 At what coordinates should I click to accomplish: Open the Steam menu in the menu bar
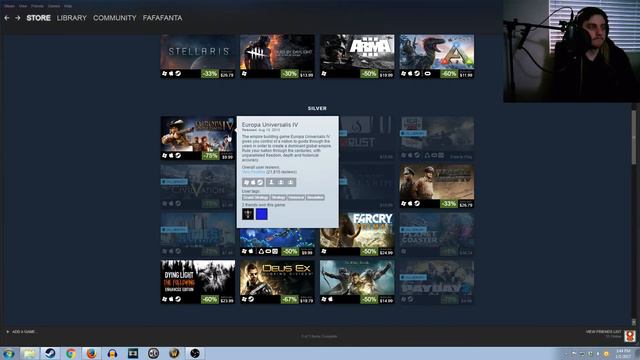coord(9,6)
